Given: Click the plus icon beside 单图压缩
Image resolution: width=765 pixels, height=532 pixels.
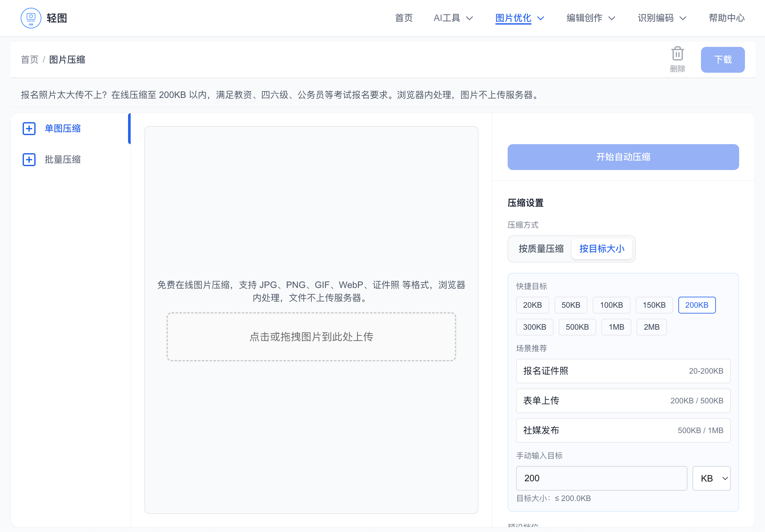Looking at the screenshot, I should coord(29,129).
